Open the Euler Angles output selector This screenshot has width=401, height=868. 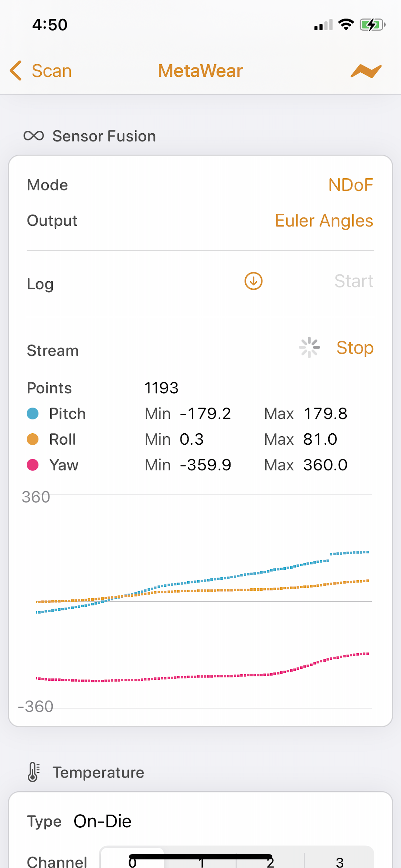click(x=324, y=221)
